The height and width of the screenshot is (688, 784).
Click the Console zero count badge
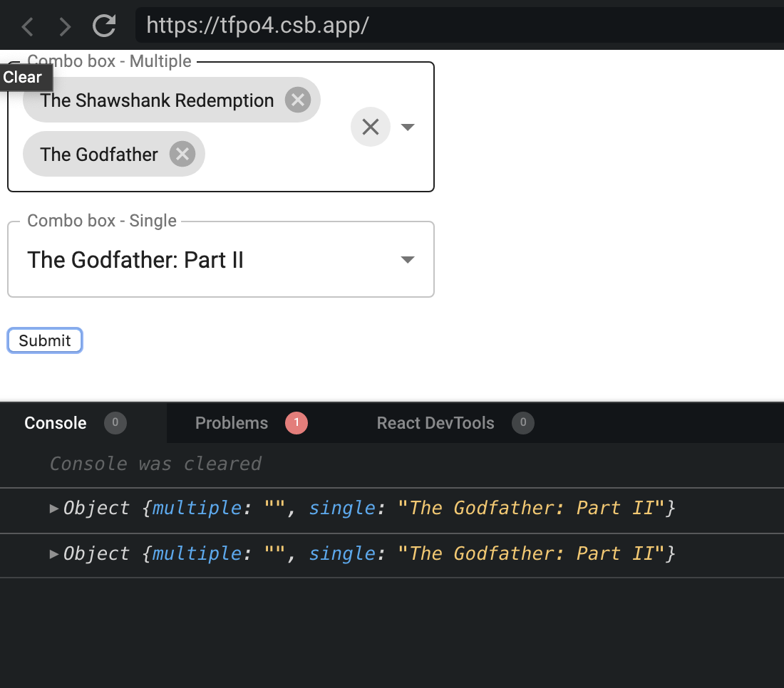[x=115, y=422]
